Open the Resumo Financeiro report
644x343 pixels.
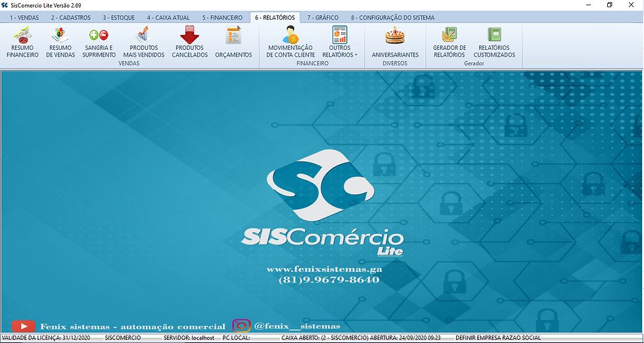[22, 42]
